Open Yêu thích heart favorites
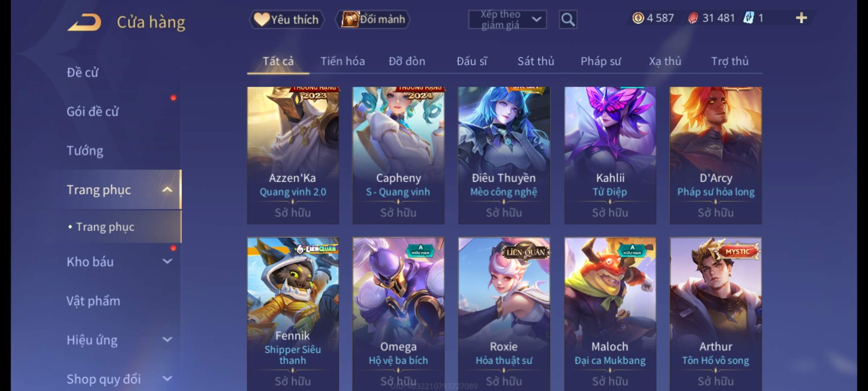The height and width of the screenshot is (391, 868). click(286, 20)
